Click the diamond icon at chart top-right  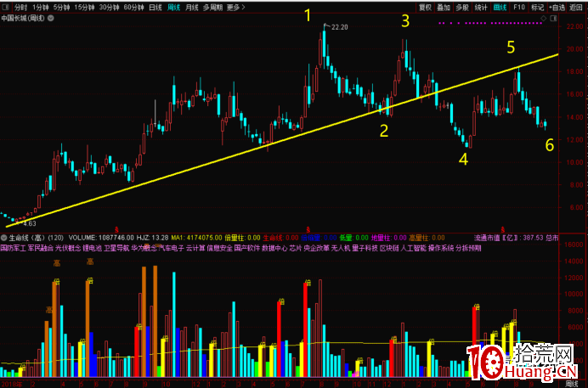(543, 18)
